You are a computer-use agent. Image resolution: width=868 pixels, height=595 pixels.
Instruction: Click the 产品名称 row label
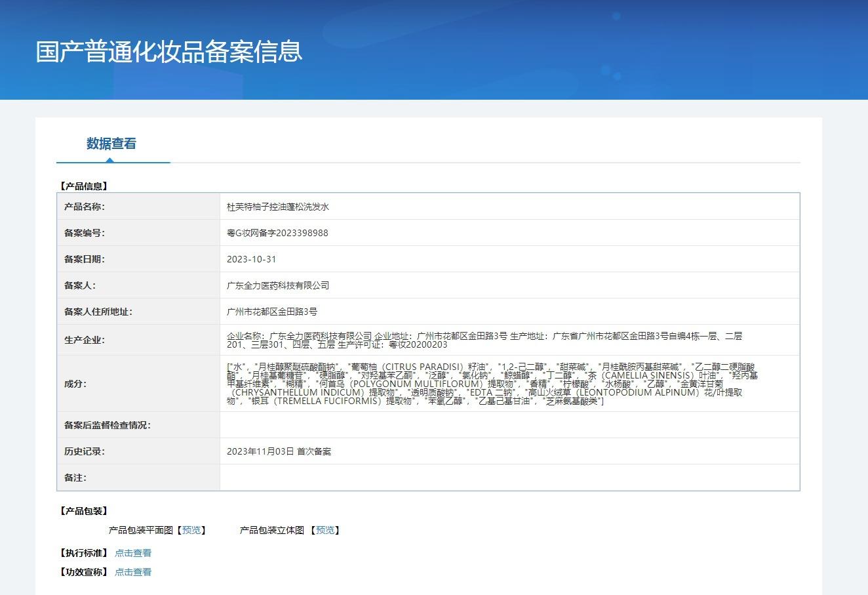85,207
